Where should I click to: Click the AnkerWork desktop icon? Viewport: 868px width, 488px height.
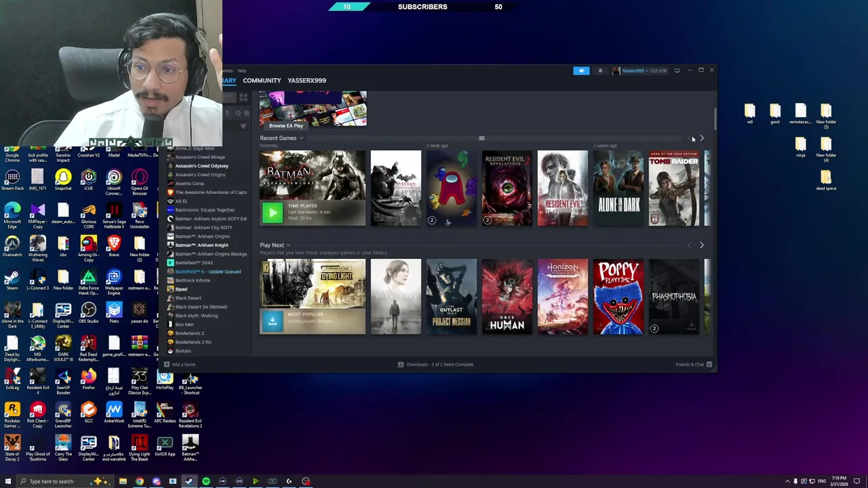coord(114,413)
